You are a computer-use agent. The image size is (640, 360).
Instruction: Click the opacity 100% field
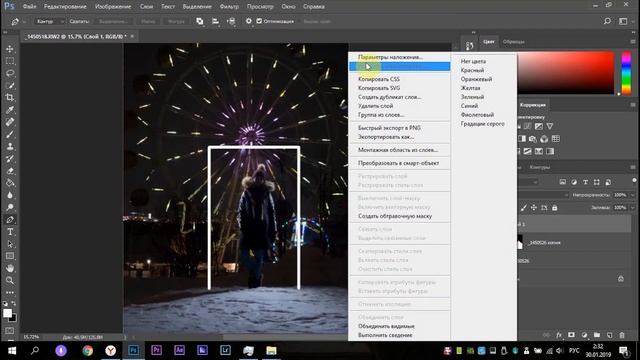pos(620,195)
